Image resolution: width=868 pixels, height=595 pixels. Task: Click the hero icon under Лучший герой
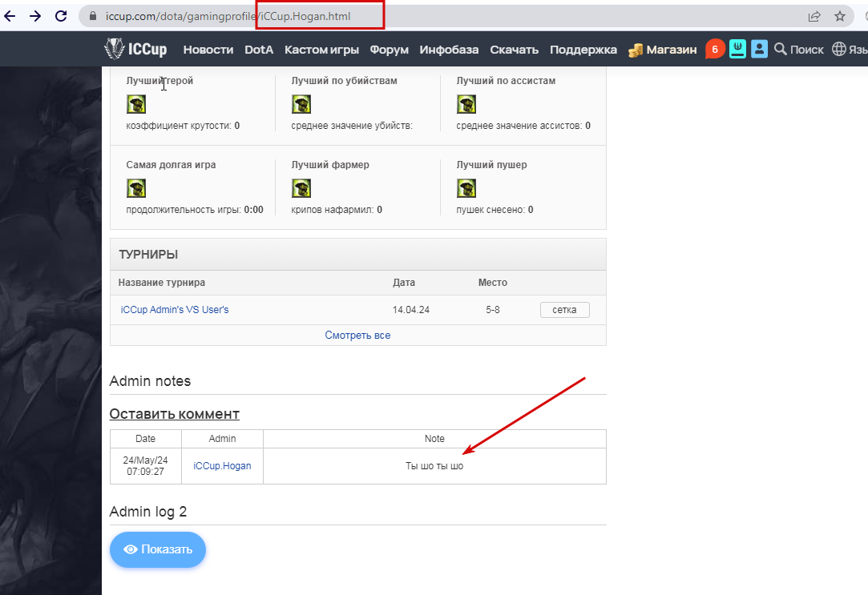click(136, 104)
